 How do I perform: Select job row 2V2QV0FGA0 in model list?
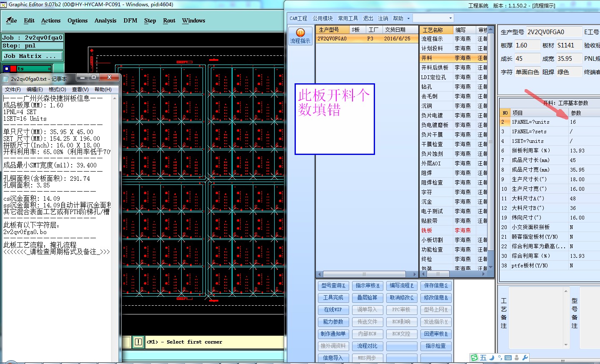pos(367,39)
